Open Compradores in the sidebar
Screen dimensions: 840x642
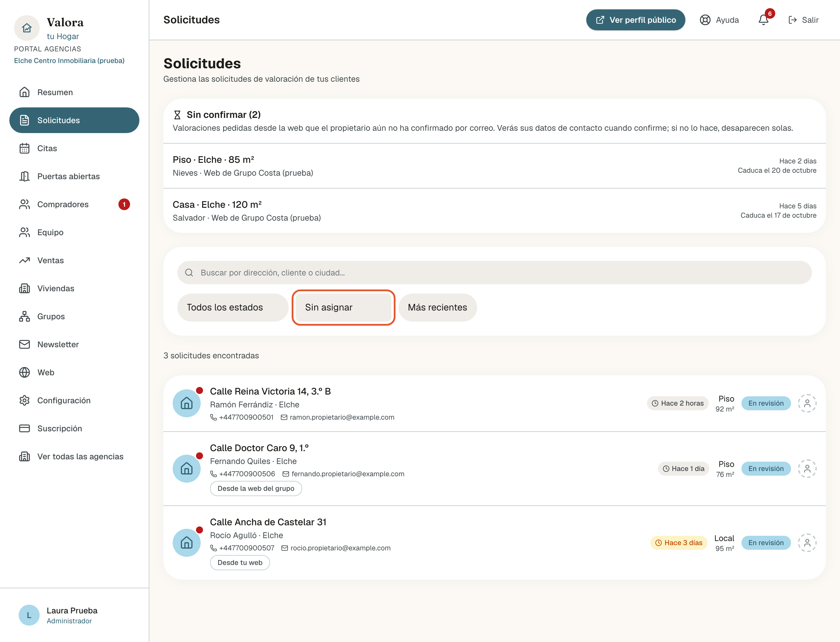(x=74, y=205)
